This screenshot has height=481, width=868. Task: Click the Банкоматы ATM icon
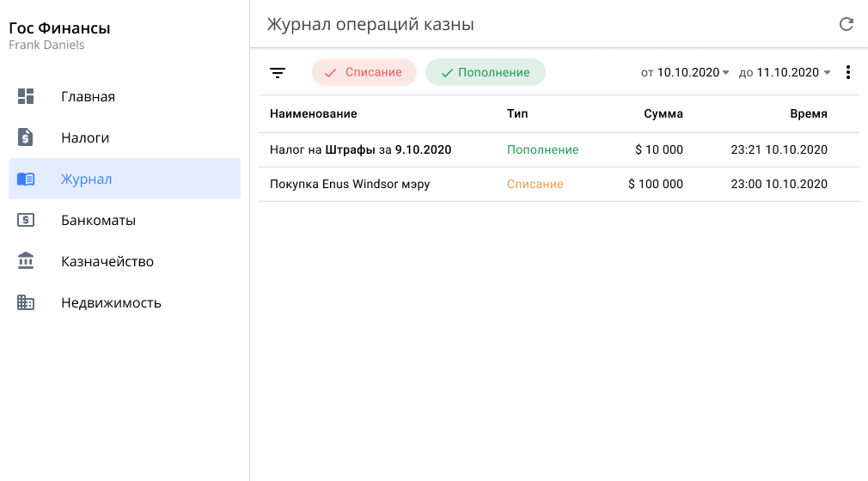(x=26, y=220)
